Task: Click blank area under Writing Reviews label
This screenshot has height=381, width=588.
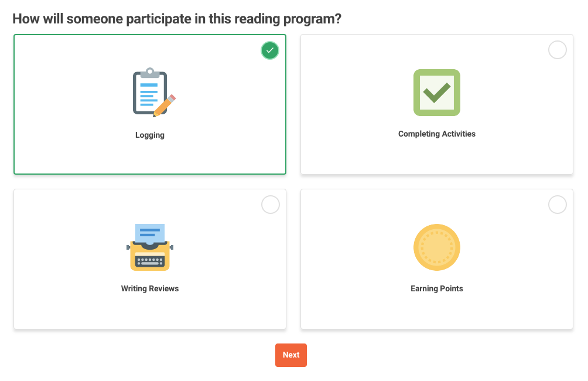Action: 150,312
